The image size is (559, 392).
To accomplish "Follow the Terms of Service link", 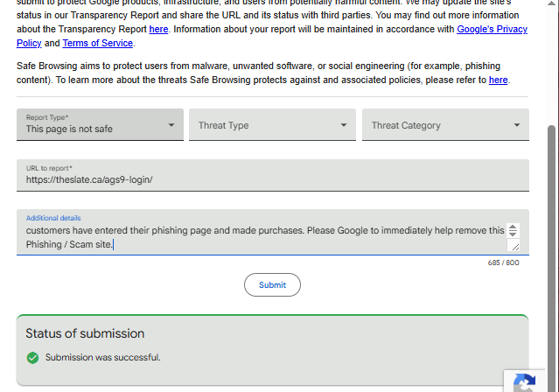I will point(98,43).
